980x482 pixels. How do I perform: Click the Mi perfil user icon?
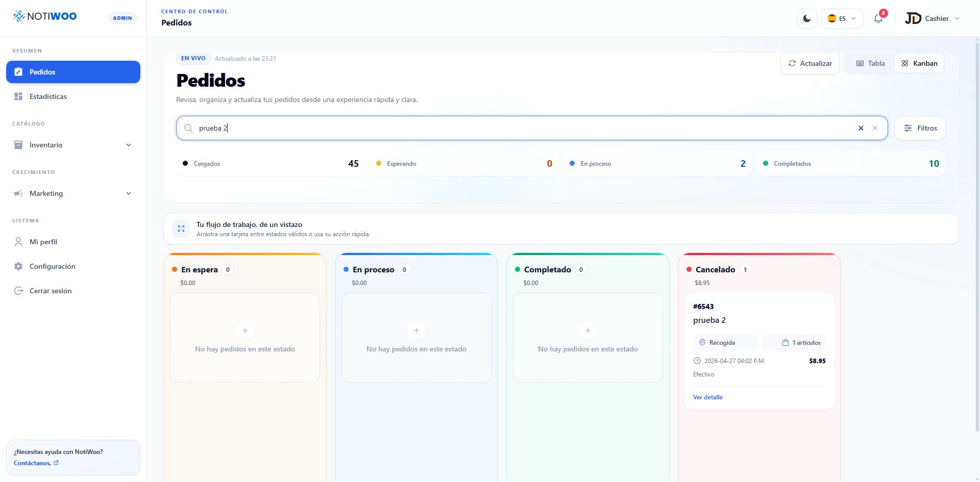(x=18, y=242)
